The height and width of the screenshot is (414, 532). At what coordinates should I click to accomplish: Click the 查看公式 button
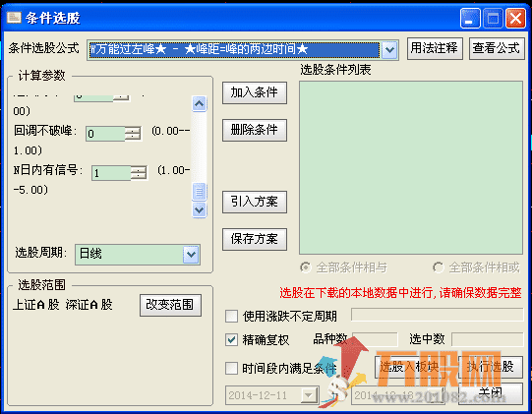[497, 48]
